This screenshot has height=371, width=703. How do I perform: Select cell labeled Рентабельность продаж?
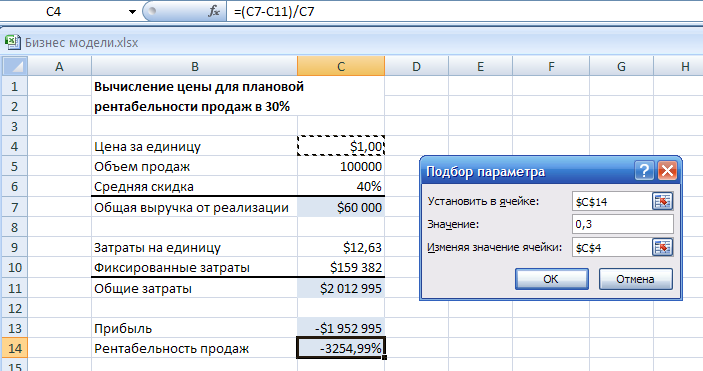pyautogui.click(x=194, y=348)
